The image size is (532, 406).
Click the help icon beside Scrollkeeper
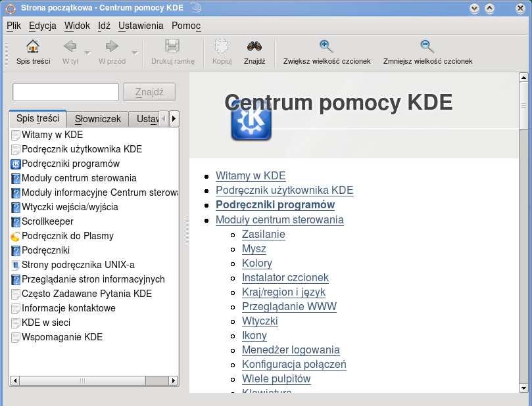[x=16, y=222]
